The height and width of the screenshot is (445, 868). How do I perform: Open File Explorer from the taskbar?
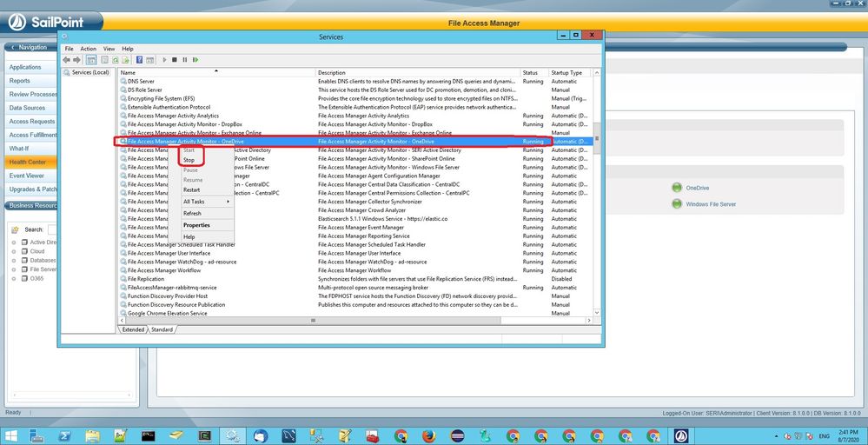click(x=93, y=435)
